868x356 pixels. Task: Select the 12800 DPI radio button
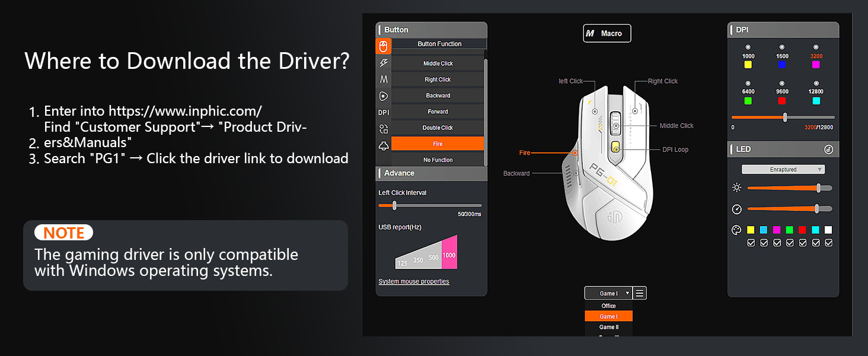[816, 83]
